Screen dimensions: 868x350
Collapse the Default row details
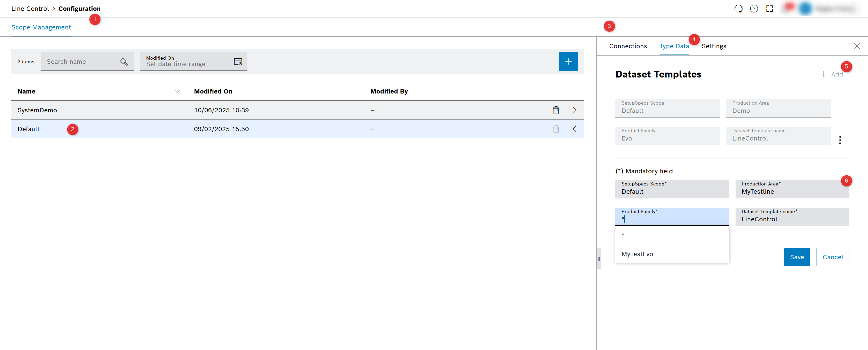pyautogui.click(x=574, y=129)
